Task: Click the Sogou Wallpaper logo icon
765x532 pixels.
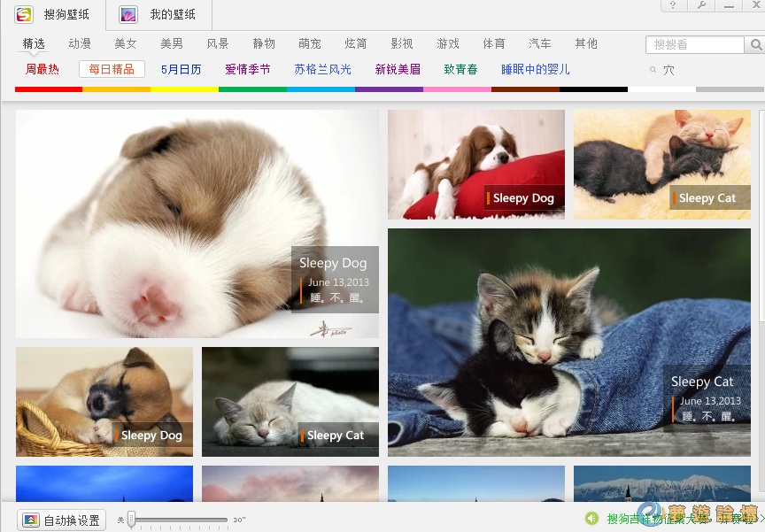Action: point(24,14)
